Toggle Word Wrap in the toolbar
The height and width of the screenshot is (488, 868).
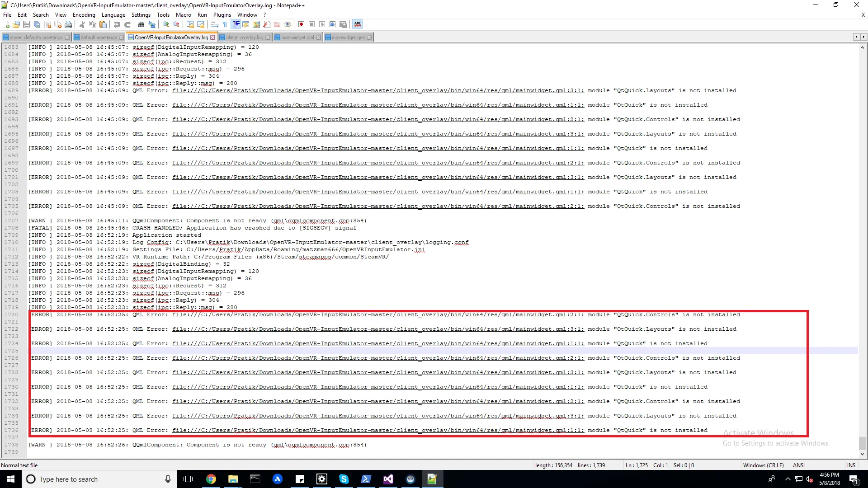(x=215, y=24)
